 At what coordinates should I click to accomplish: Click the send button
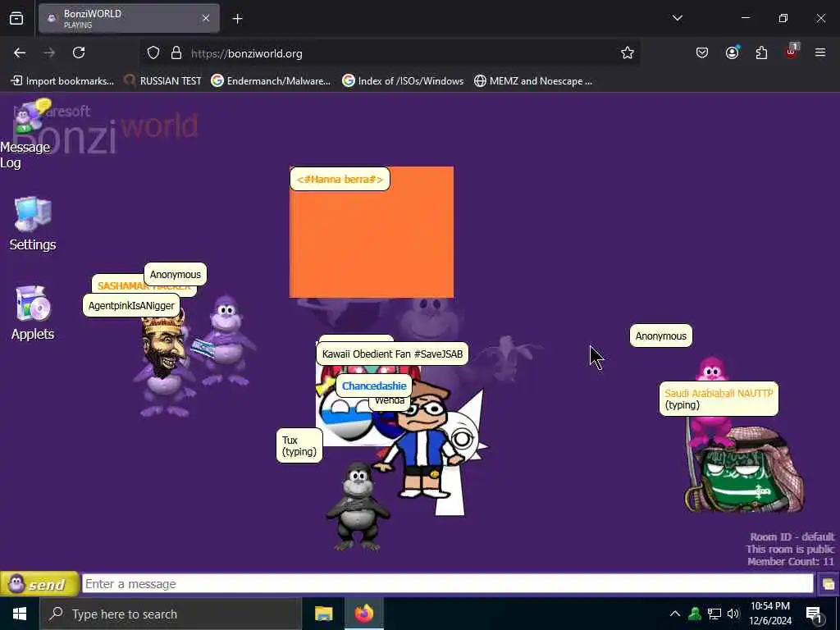coord(39,584)
